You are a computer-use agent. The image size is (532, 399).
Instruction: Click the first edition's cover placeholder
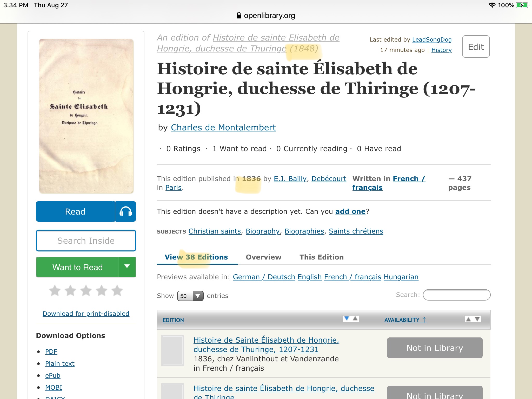click(x=173, y=350)
